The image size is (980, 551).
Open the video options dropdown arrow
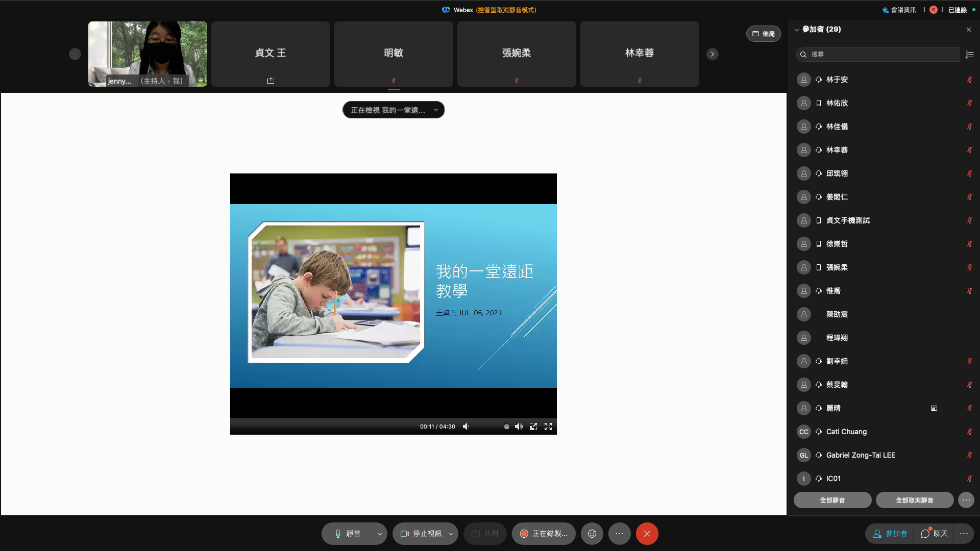point(451,534)
